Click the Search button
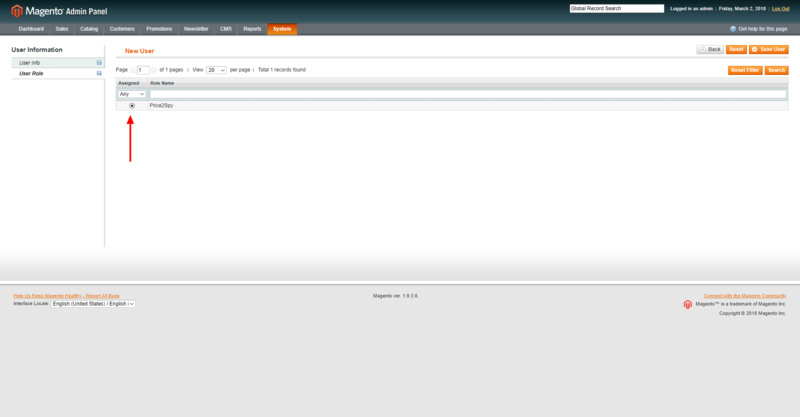 [776, 70]
